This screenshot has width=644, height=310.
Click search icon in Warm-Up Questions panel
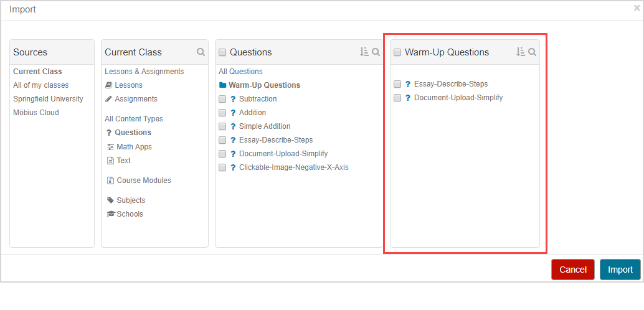pyautogui.click(x=533, y=52)
